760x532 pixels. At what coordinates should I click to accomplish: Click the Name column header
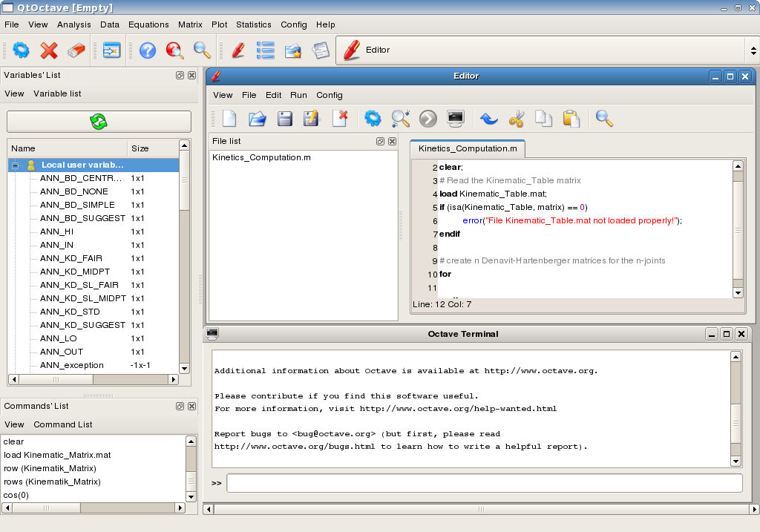[68, 148]
